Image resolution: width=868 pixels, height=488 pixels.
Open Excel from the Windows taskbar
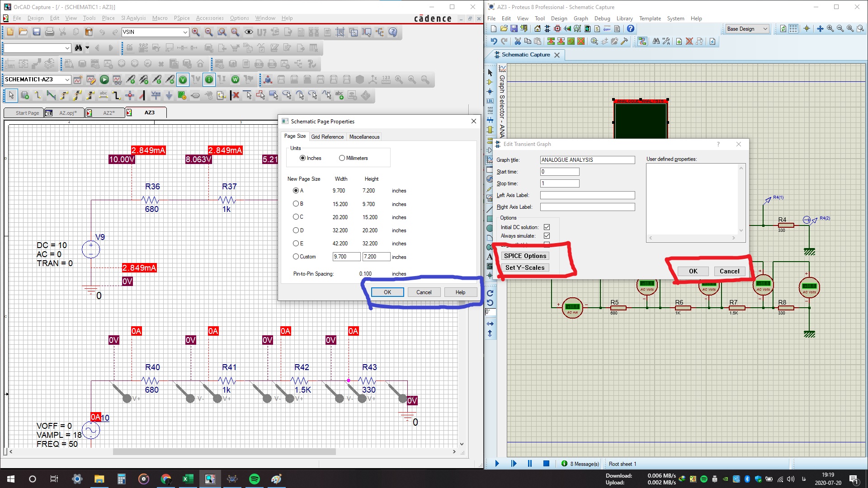188,479
